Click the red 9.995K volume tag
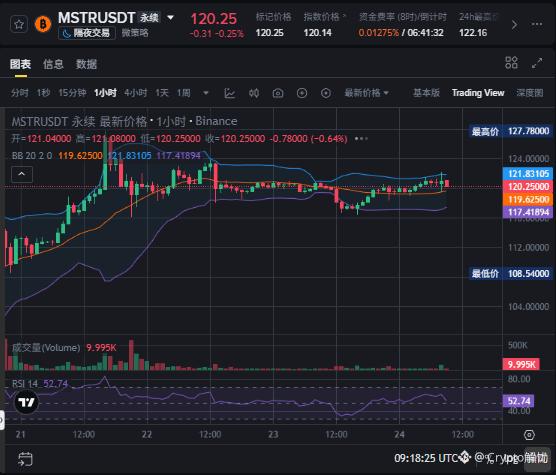The image size is (556, 475). coord(521,364)
